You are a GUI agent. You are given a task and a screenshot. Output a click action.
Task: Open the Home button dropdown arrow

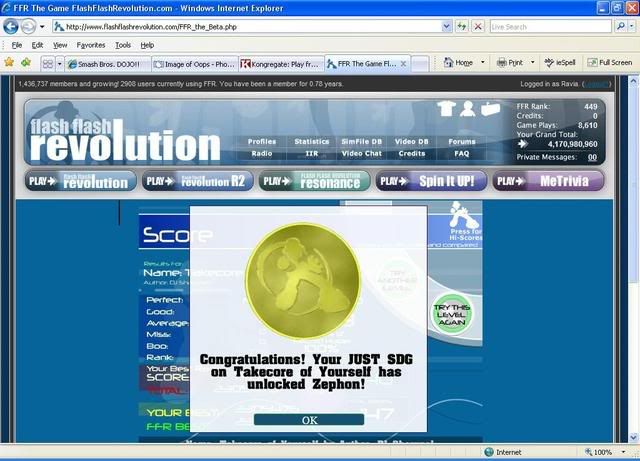pyautogui.click(x=482, y=62)
